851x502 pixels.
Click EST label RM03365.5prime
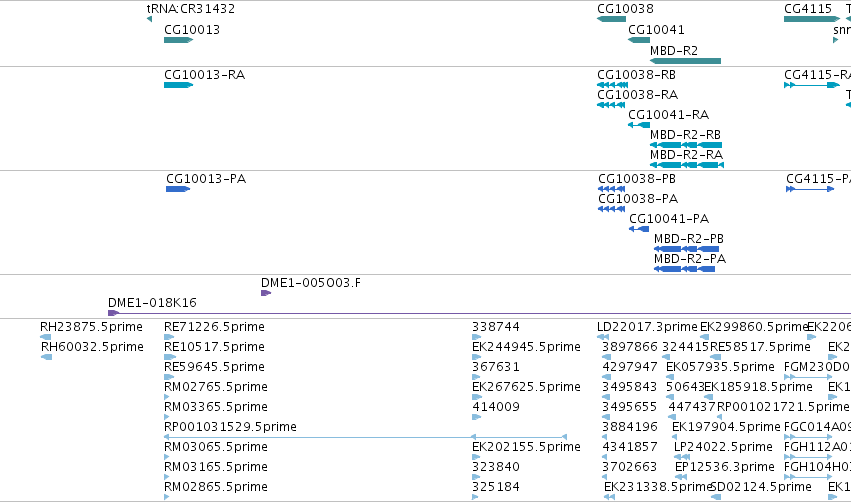[215, 408]
